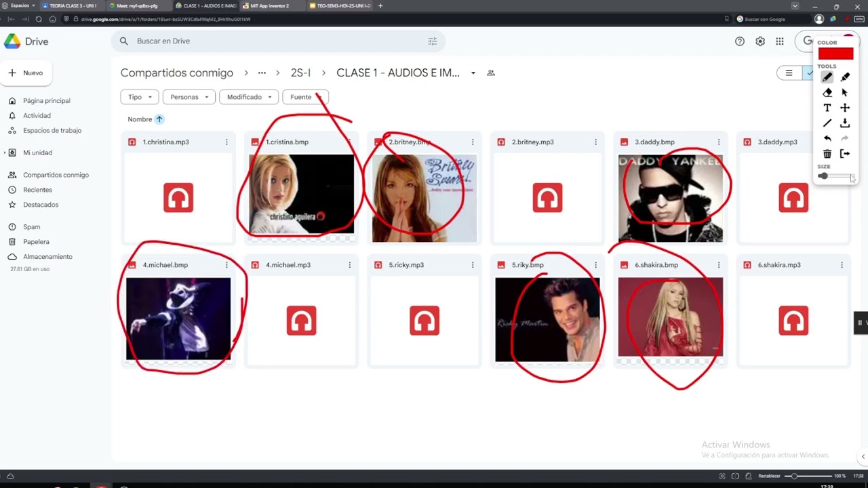Image resolution: width=868 pixels, height=488 pixels.
Task: Open Destacados in sidebar
Action: pos(41,205)
